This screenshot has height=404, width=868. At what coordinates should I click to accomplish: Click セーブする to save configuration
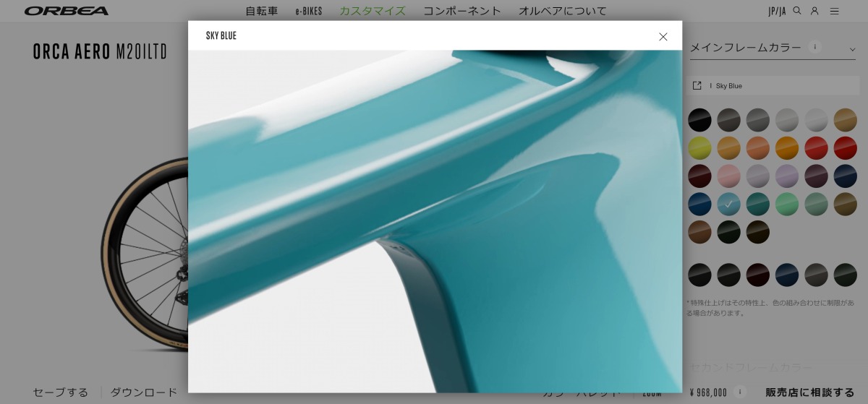point(62,392)
